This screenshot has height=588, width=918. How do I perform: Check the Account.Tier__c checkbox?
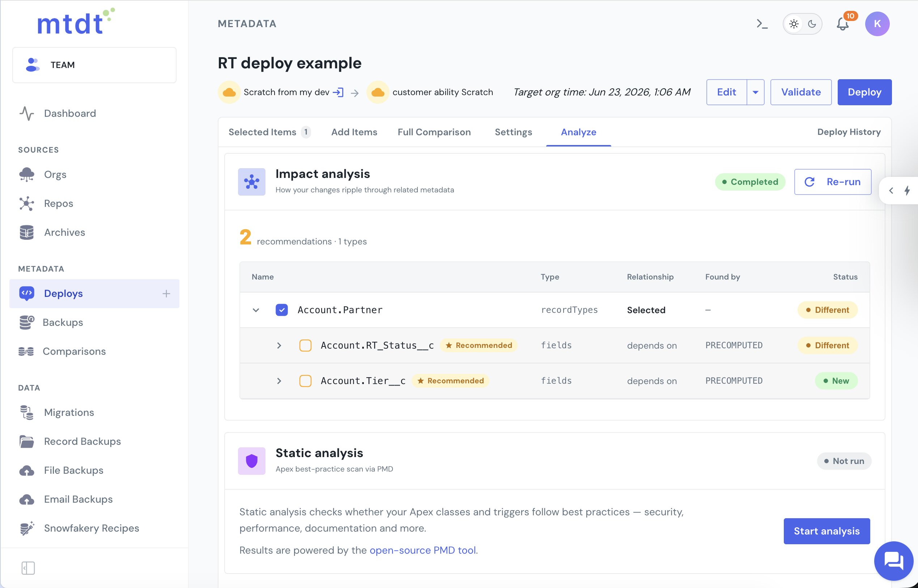point(306,381)
